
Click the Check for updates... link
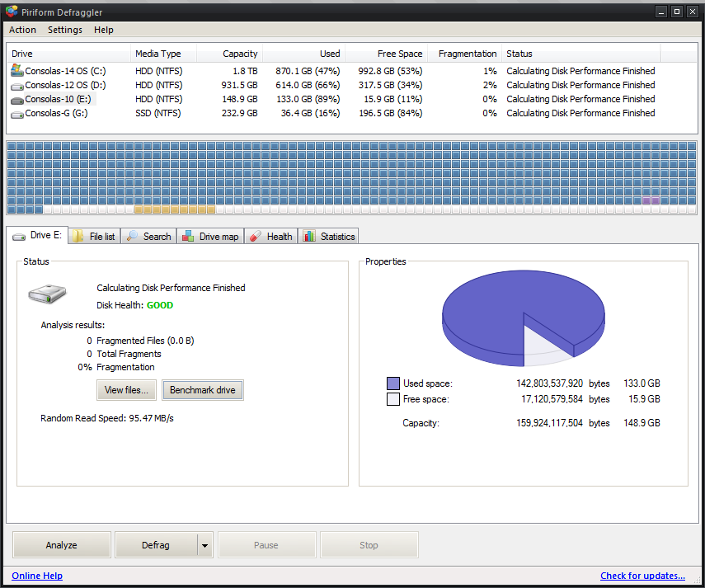pyautogui.click(x=642, y=576)
